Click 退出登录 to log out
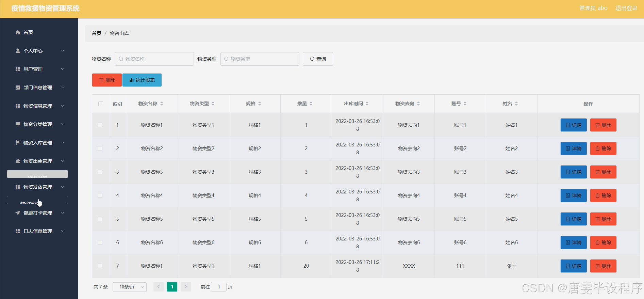 tap(626, 8)
